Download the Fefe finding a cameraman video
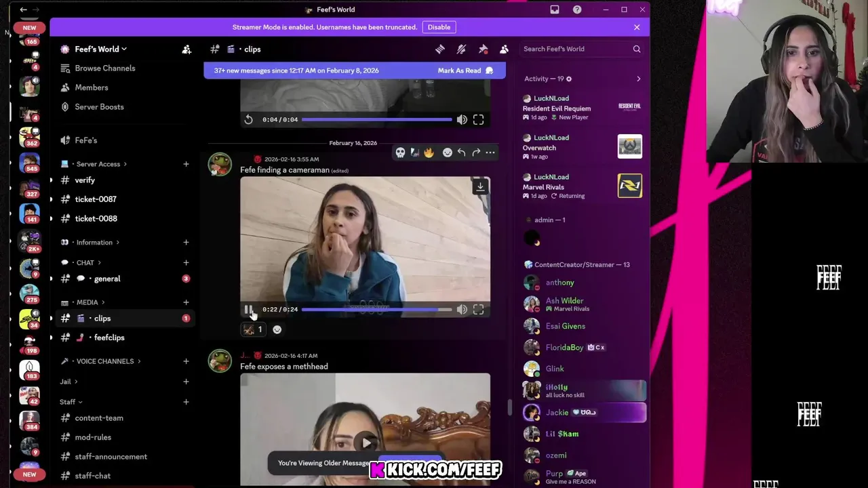The width and height of the screenshot is (868, 488). click(x=480, y=186)
